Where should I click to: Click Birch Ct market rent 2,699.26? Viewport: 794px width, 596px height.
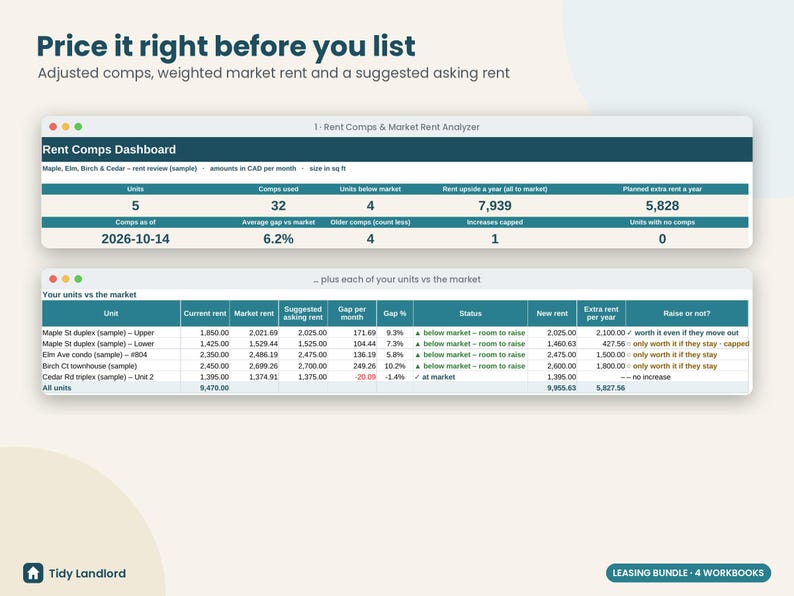point(263,366)
